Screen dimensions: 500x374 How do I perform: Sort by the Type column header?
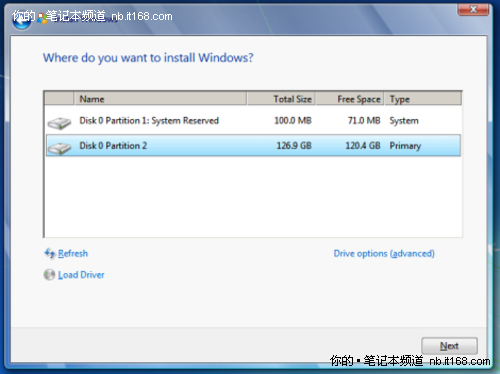423,99
